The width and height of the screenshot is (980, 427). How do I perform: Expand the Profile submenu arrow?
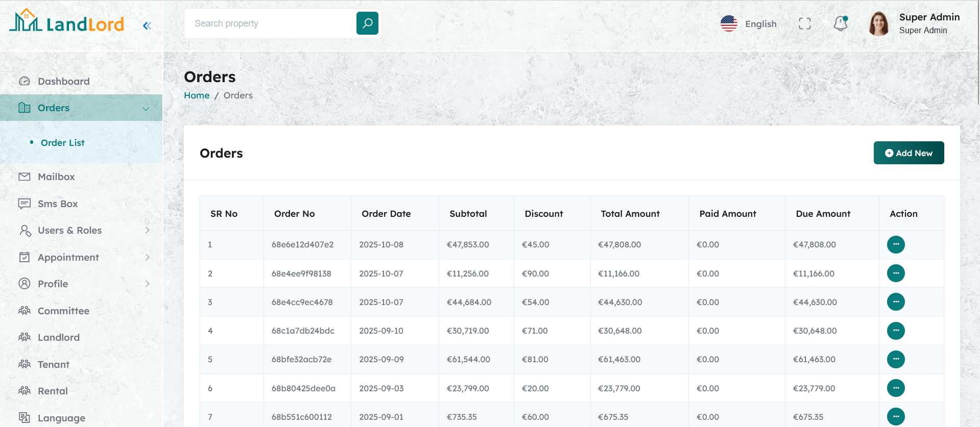coord(147,284)
